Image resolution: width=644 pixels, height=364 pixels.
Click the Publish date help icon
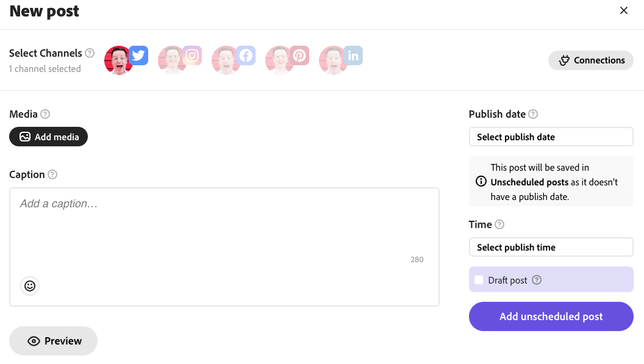click(x=533, y=114)
